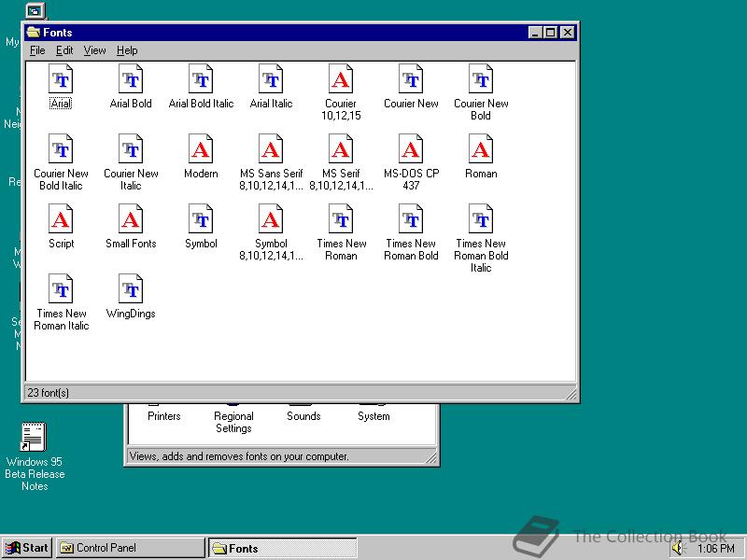Select the Courier 10,12,15 font icon

coord(341,79)
